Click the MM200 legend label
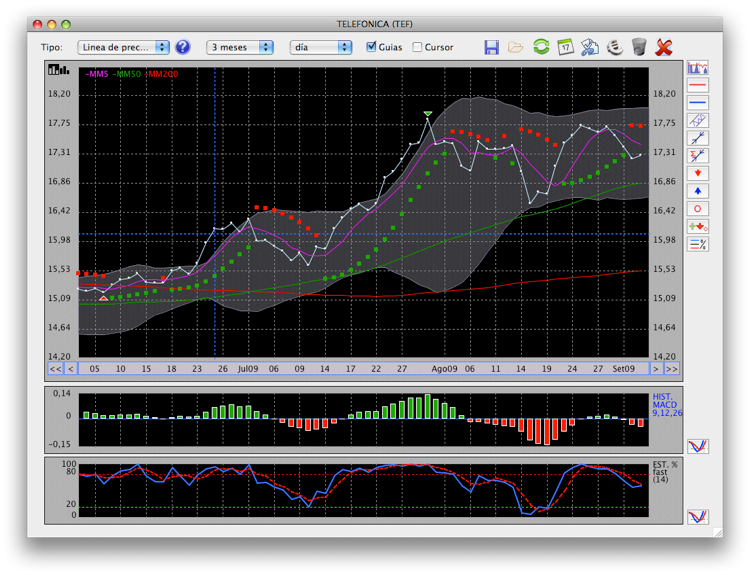This screenshot has height=575, width=750. pos(162,74)
